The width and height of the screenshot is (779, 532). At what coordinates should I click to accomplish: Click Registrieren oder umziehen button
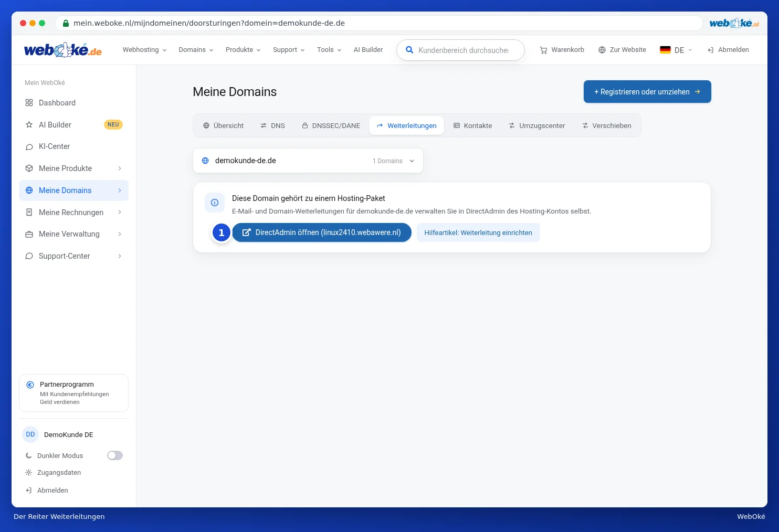point(647,92)
